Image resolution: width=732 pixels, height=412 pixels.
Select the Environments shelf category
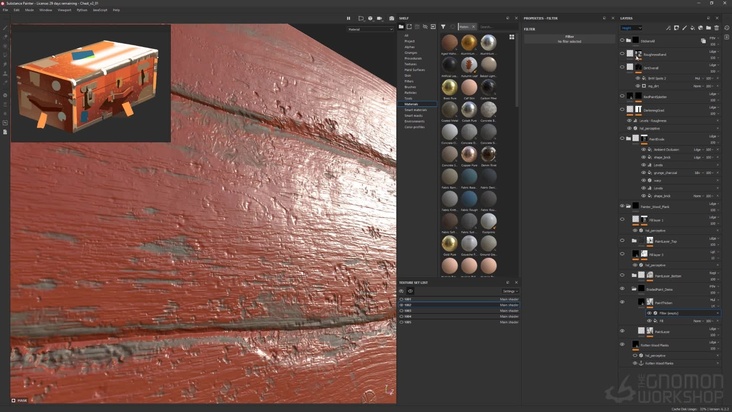pos(415,121)
